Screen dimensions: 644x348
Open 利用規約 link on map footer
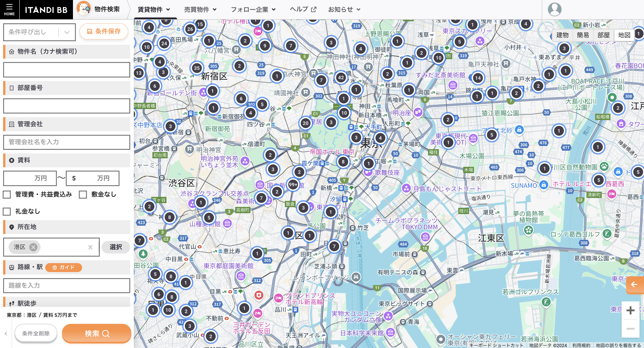[x=581, y=345]
